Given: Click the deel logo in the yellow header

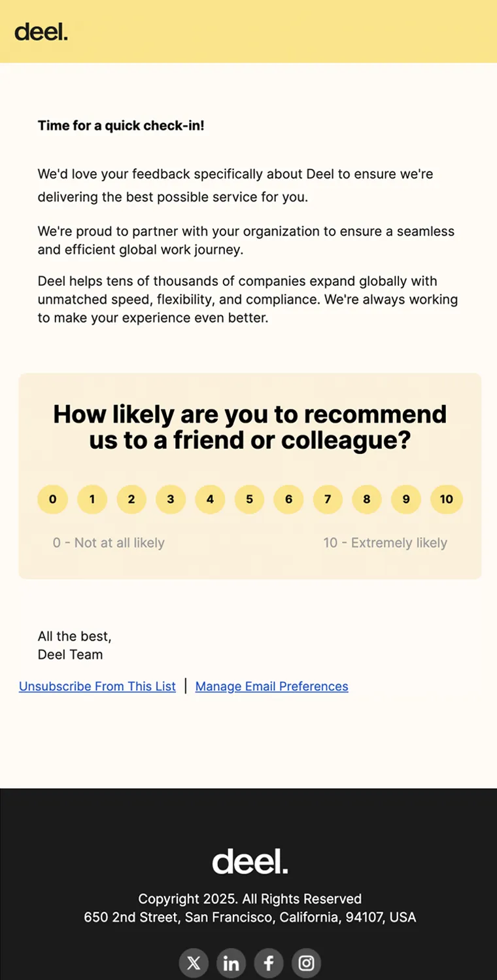Looking at the screenshot, I should click(x=41, y=31).
